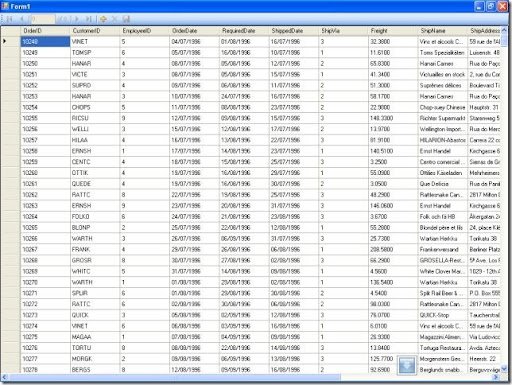Screen dimensions: 512x385
Task: Select OrderID cell 10249
Action: pos(45,52)
